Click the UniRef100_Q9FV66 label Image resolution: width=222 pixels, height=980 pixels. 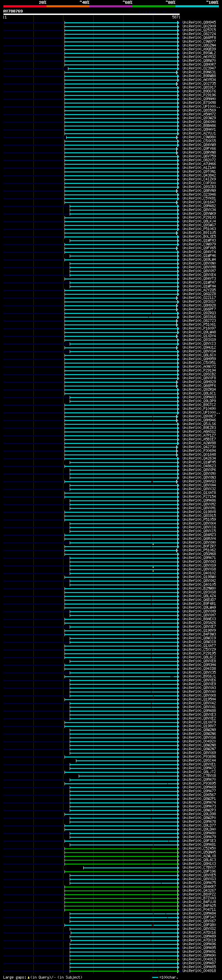click(x=199, y=148)
